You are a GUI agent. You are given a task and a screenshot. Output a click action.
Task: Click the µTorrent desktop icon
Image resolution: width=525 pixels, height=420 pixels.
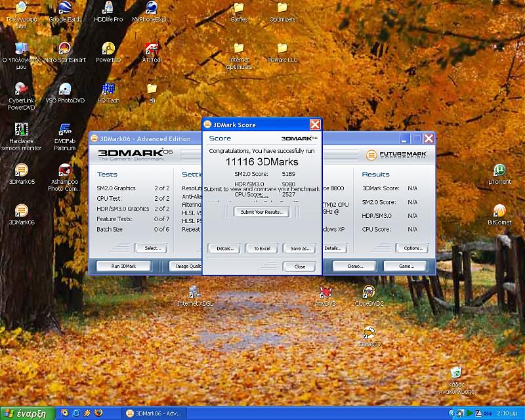point(499,174)
